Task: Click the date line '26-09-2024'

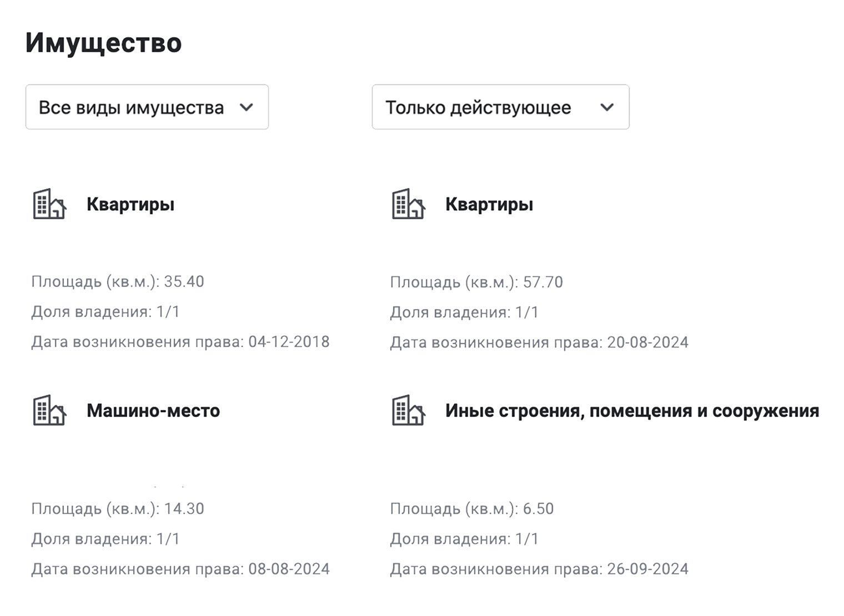Action: [x=539, y=569]
